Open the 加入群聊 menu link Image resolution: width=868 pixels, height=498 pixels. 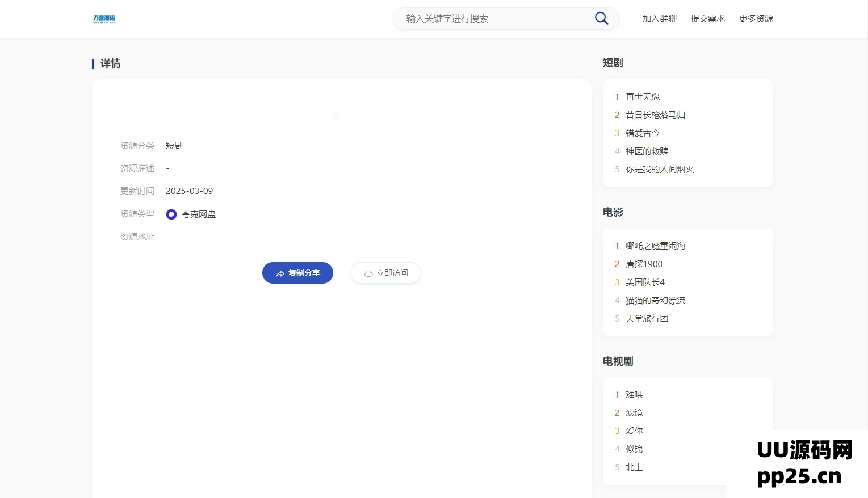click(x=659, y=19)
